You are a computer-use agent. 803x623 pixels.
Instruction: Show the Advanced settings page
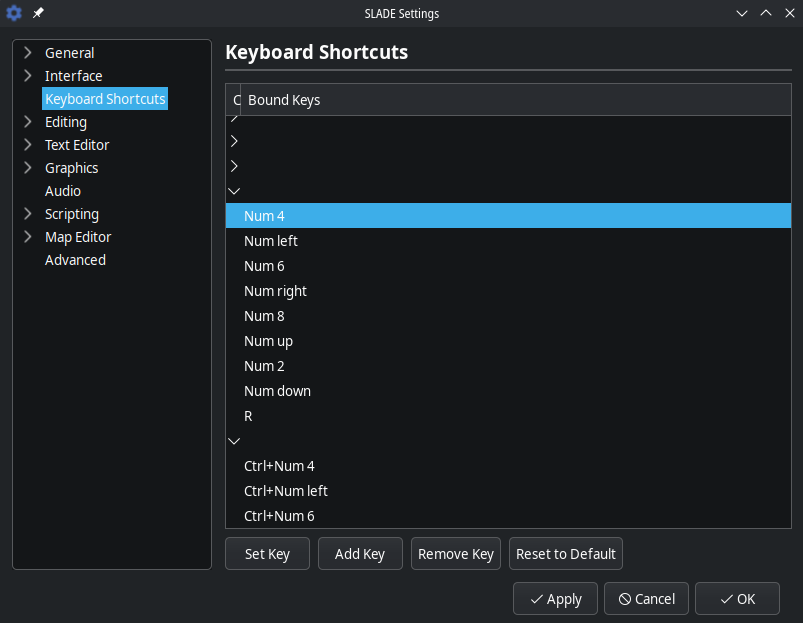point(75,260)
